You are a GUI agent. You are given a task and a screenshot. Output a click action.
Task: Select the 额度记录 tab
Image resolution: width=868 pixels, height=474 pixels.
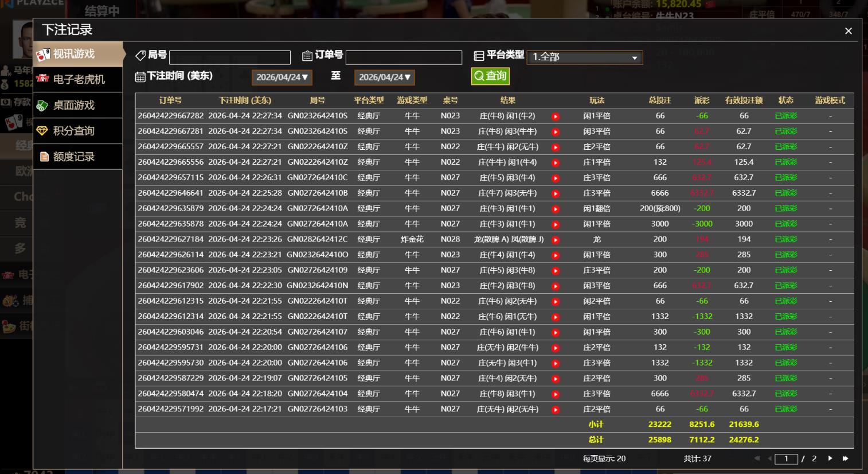(x=78, y=157)
